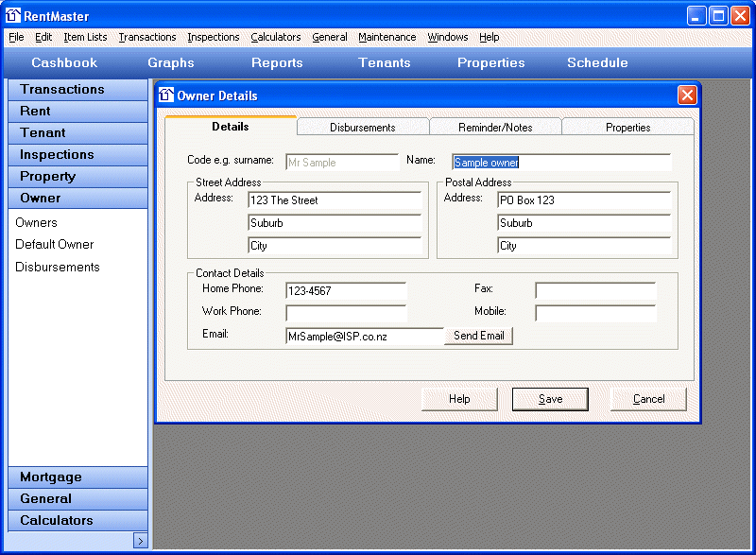
Task: Open the Maintenance menu
Action: 387,38
